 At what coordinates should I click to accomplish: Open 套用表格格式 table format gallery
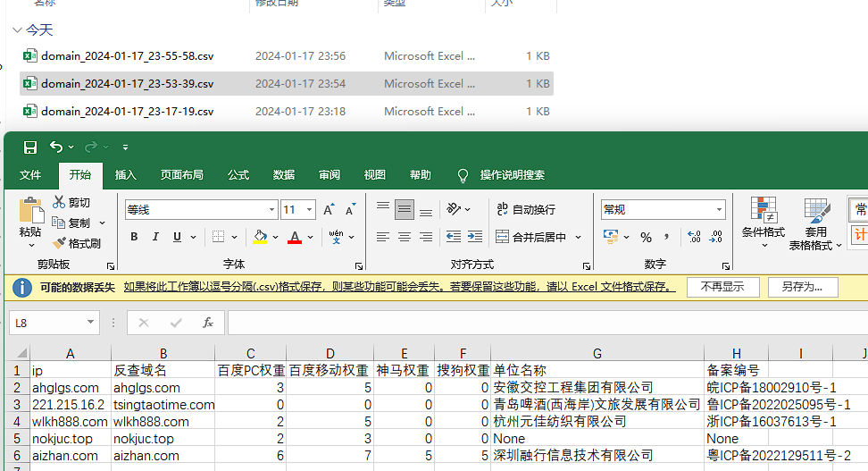point(815,223)
